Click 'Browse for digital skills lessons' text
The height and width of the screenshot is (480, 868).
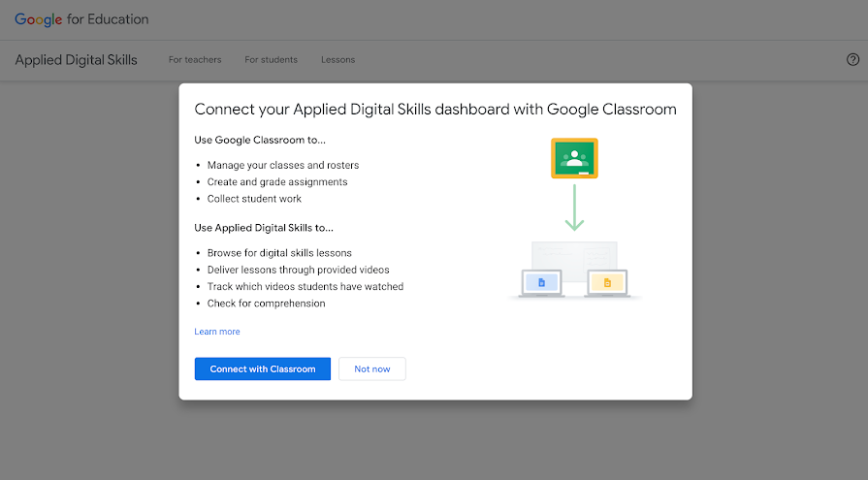point(279,253)
